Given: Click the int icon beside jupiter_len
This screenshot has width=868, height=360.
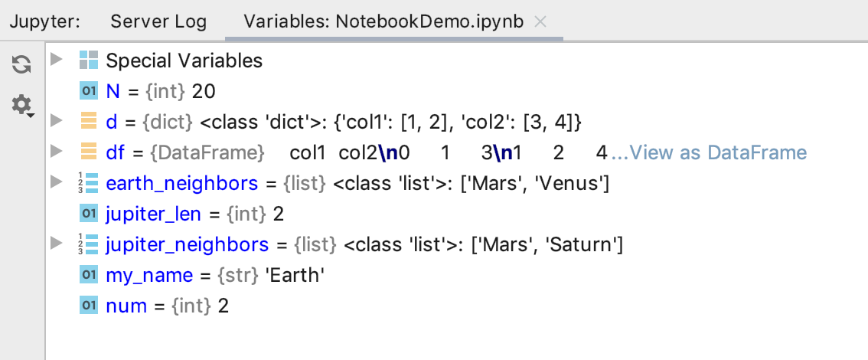Looking at the screenshot, I should 89,213.
